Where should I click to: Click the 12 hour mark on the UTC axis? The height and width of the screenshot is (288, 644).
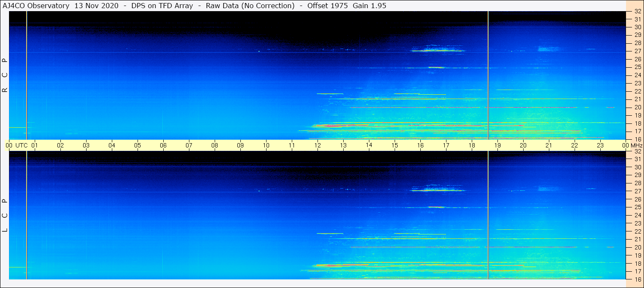tap(318, 145)
